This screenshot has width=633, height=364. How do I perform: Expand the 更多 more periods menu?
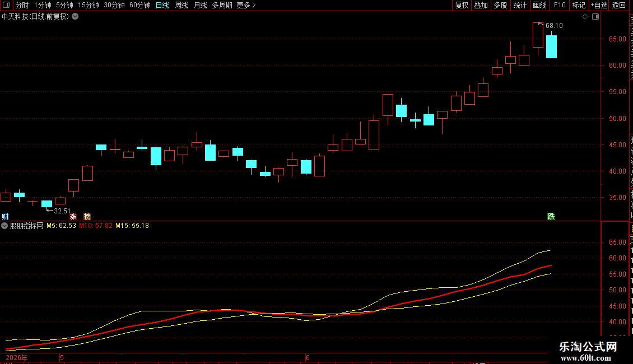[x=246, y=5]
